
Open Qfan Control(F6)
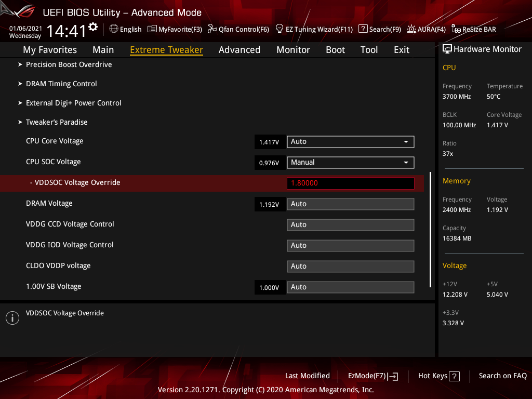238,29
